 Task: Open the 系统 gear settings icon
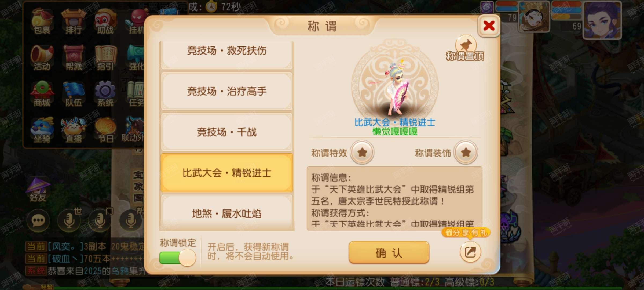click(x=105, y=94)
